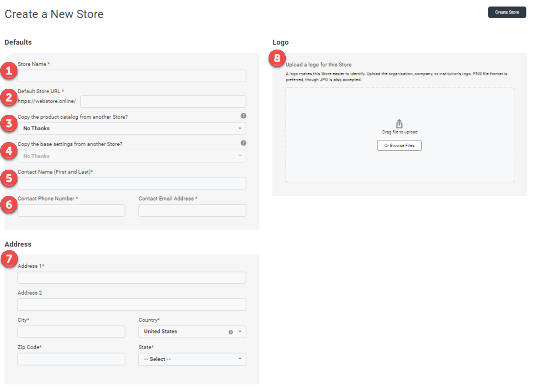Click the Contact Email Address field
The image size is (535, 392).
(x=192, y=210)
